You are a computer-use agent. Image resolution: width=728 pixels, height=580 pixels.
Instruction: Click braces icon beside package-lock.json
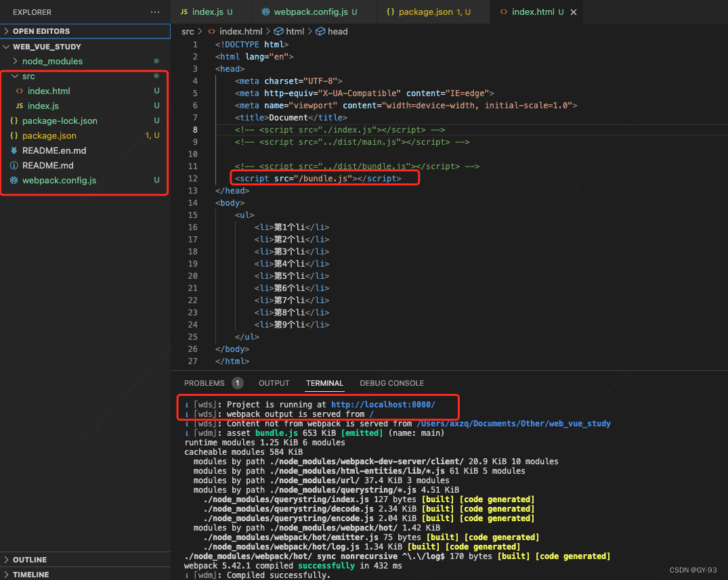coord(14,120)
